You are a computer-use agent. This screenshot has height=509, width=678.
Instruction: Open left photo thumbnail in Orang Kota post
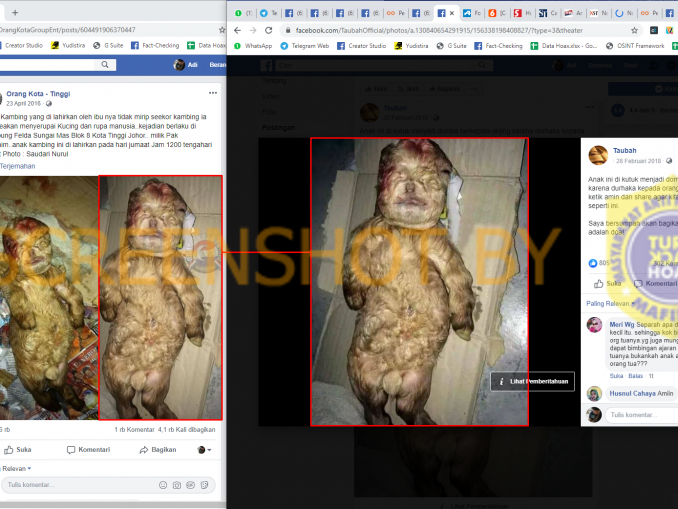(49, 298)
